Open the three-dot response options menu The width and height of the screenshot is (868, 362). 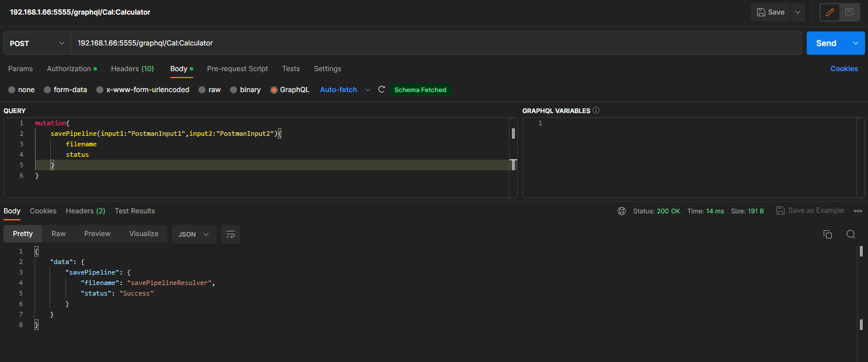[x=857, y=211]
